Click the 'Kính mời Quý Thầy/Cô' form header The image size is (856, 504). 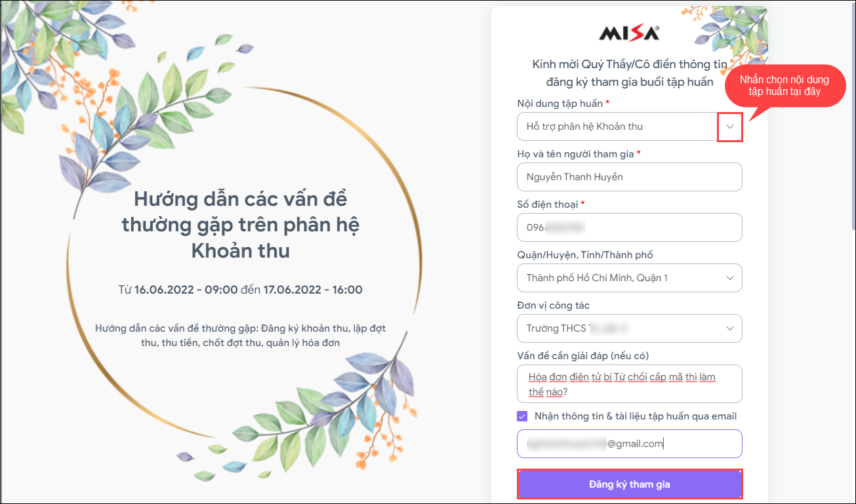pos(629,73)
